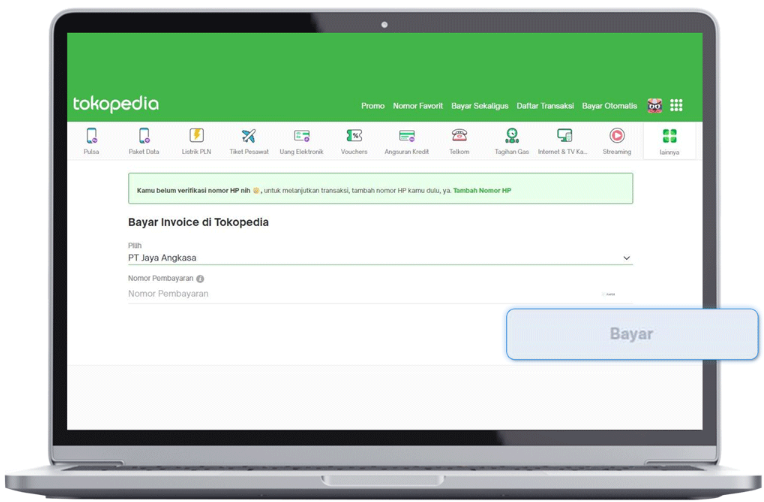Open Bayar Sekaligus menu
Screen dimensions: 764x502
pos(480,106)
